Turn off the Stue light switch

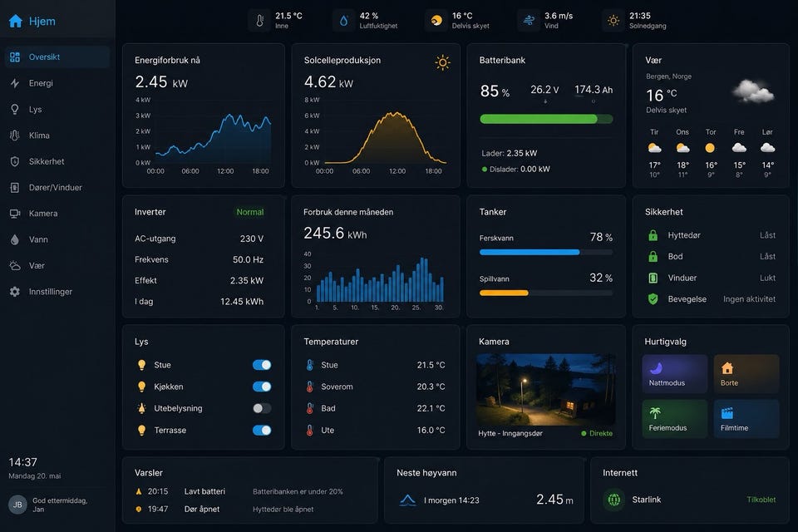coord(262,365)
